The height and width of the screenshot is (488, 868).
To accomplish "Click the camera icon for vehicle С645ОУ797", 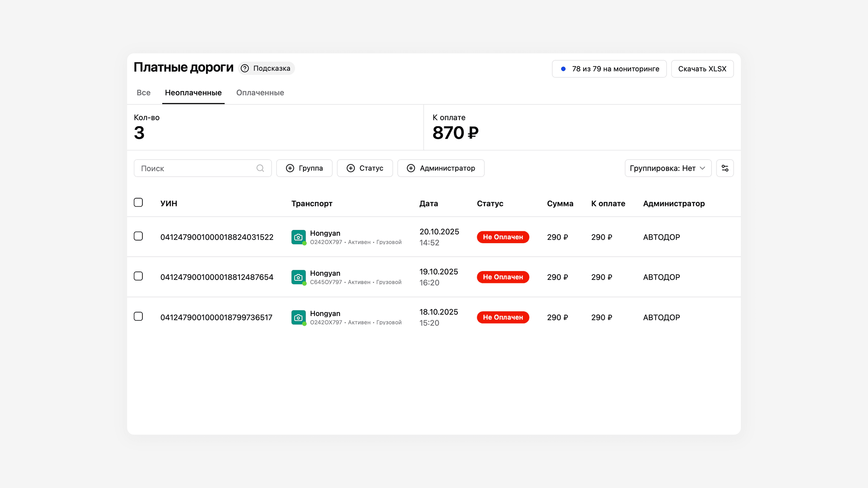I will 298,277.
